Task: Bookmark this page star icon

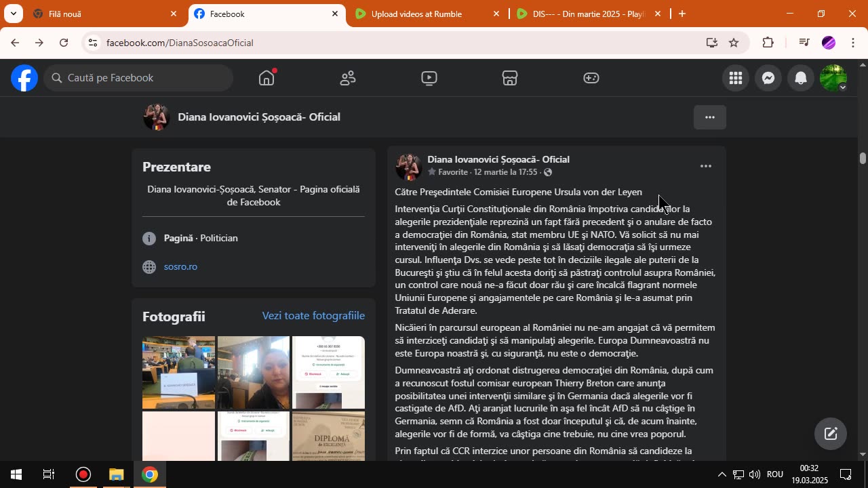Action: tap(734, 43)
